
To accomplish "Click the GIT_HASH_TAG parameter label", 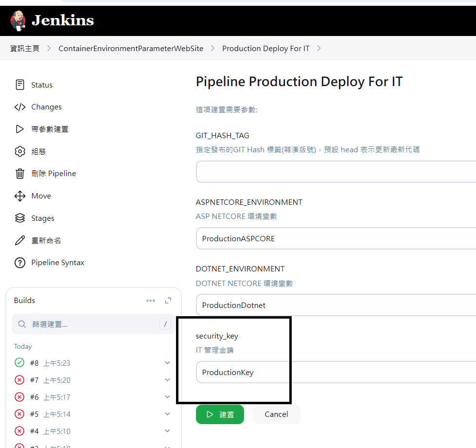I will [223, 135].
